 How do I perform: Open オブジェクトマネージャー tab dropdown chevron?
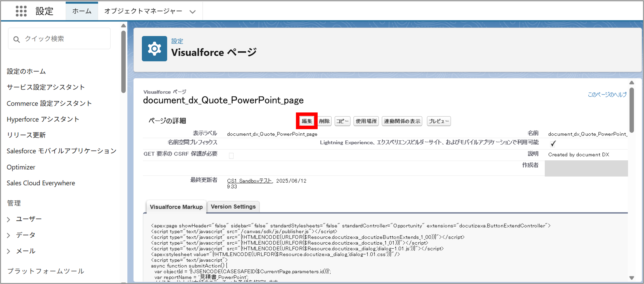tap(192, 11)
